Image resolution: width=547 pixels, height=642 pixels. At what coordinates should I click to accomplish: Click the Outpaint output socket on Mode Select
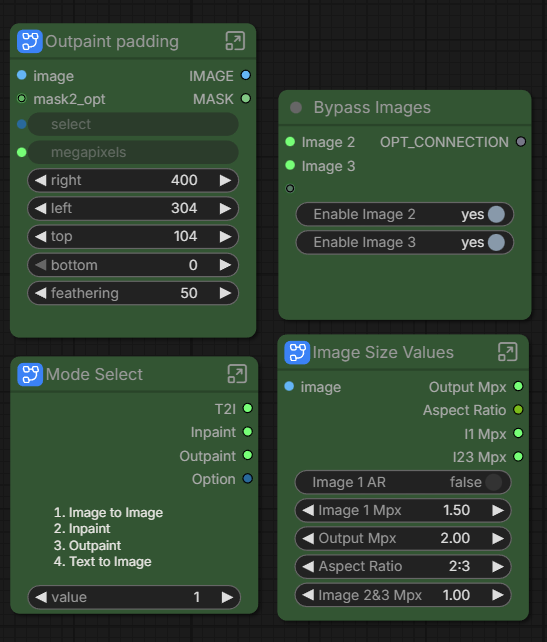tap(248, 455)
